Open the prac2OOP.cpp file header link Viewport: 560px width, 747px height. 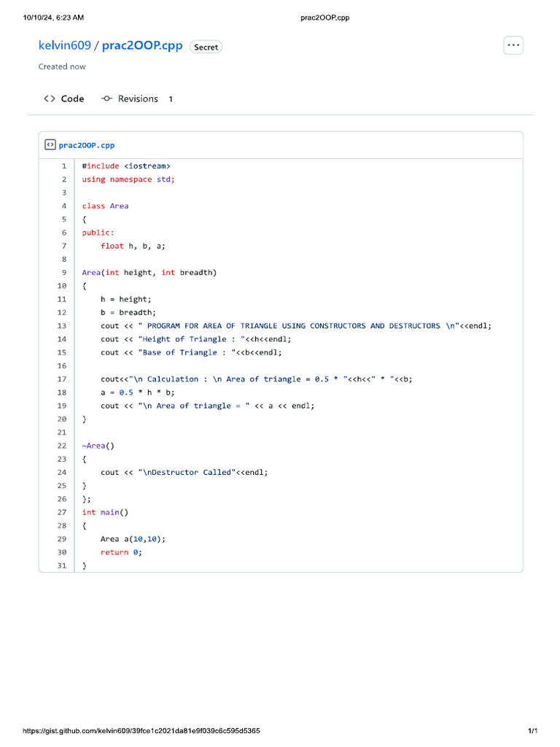click(87, 145)
